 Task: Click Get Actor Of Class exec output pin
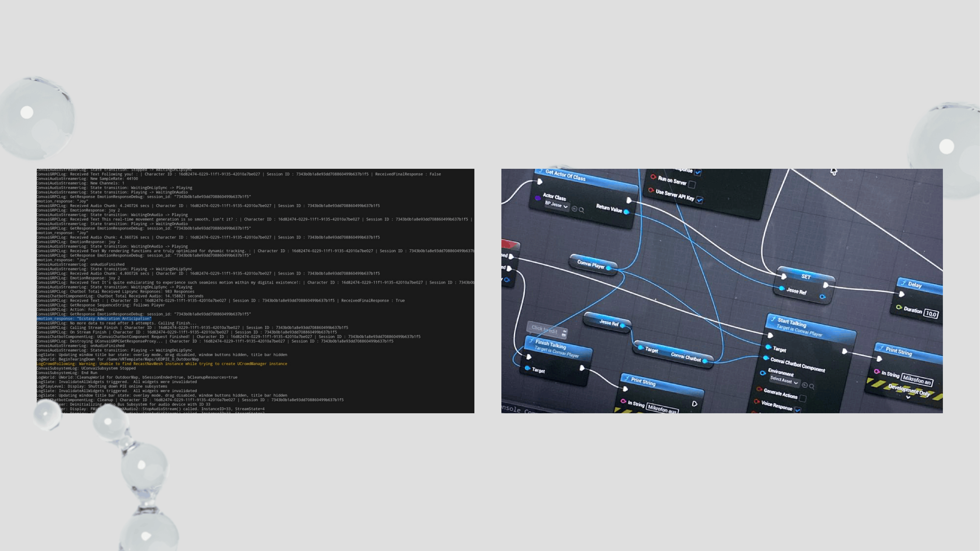pyautogui.click(x=629, y=200)
